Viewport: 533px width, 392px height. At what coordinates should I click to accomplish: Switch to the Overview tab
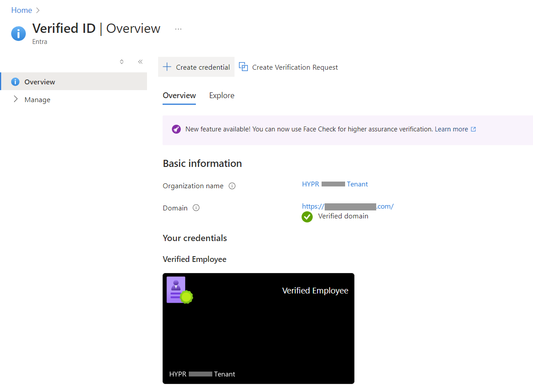pyautogui.click(x=179, y=95)
